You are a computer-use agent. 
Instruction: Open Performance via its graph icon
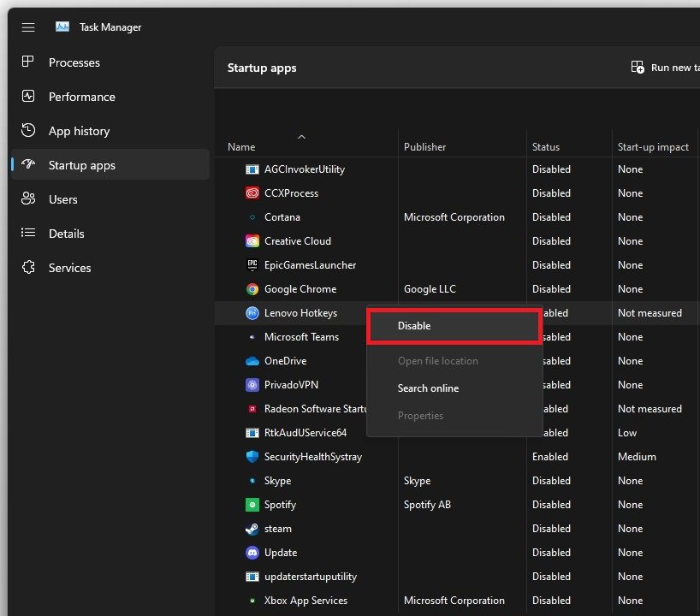(28, 97)
